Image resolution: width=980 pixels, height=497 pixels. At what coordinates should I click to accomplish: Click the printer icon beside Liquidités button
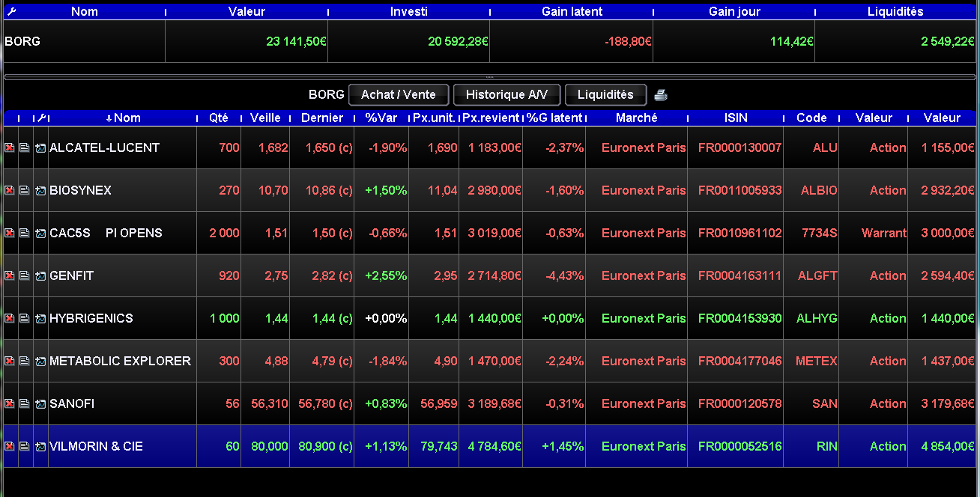[660, 95]
